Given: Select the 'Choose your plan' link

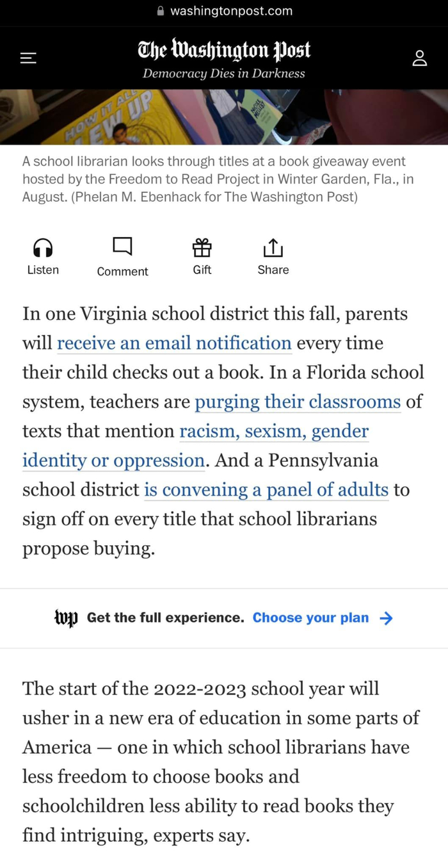Looking at the screenshot, I should point(310,618).
